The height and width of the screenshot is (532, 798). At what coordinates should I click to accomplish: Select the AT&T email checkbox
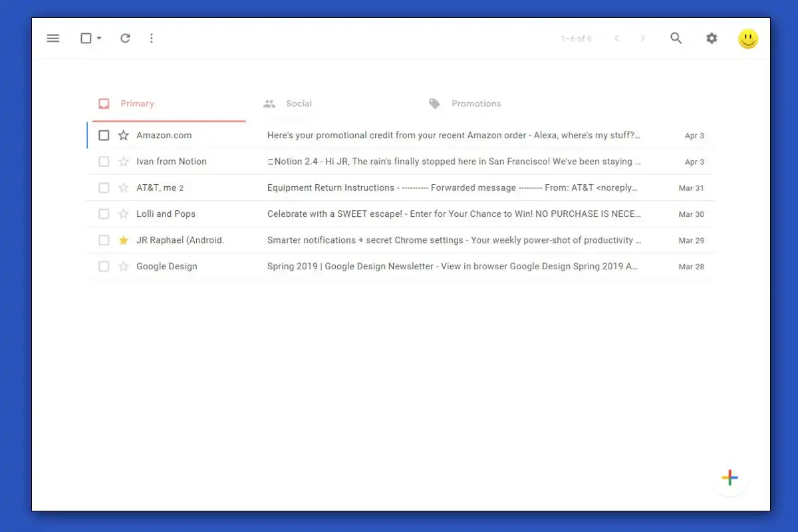coord(104,188)
